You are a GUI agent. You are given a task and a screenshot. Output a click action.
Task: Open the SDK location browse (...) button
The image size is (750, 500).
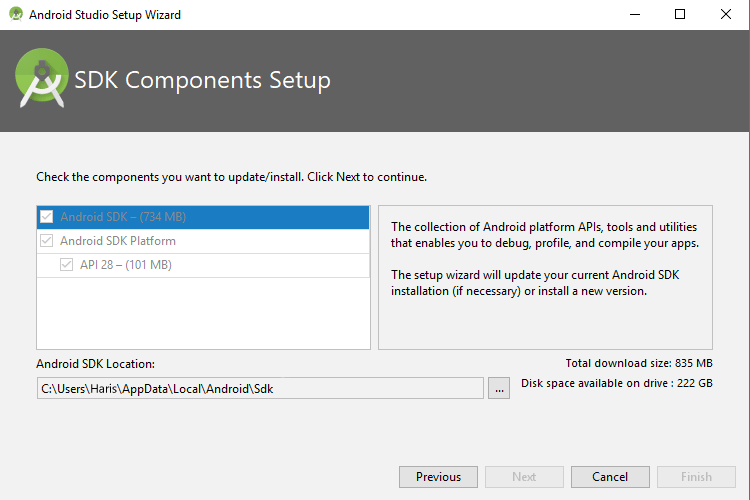click(499, 389)
